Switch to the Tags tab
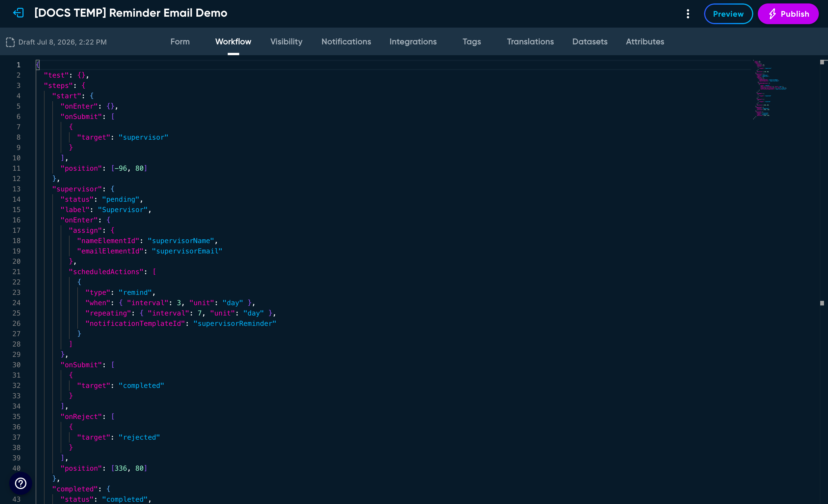The height and width of the screenshot is (504, 828). coord(471,42)
